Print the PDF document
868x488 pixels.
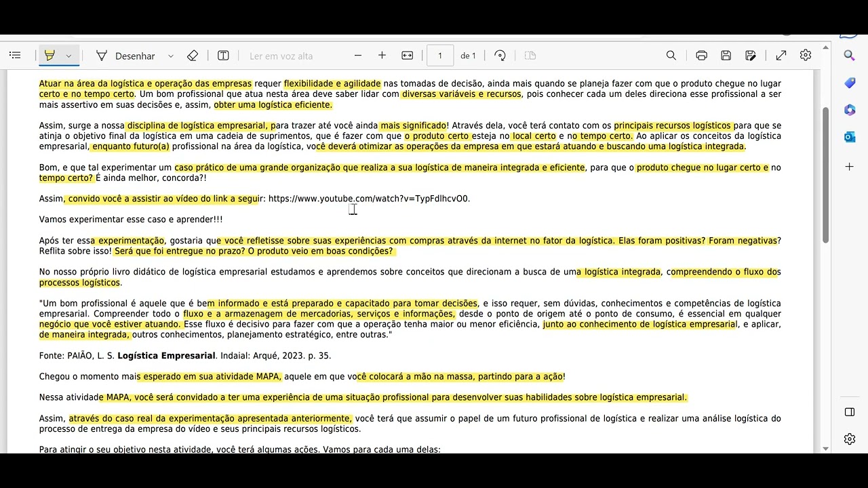(702, 56)
